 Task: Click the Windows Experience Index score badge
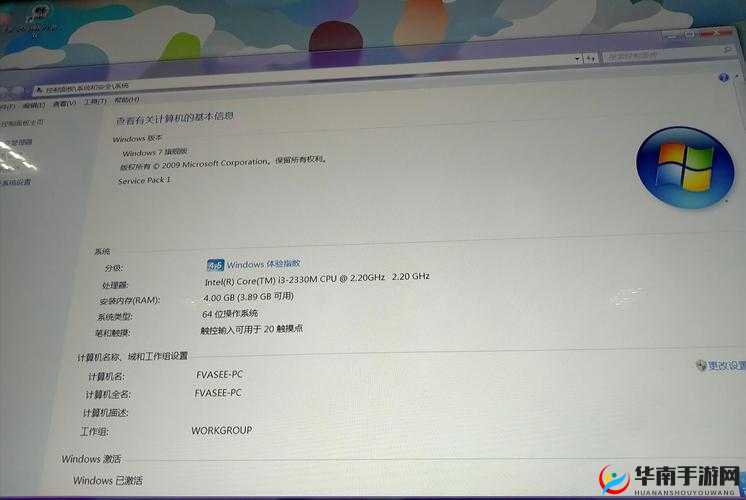215,265
